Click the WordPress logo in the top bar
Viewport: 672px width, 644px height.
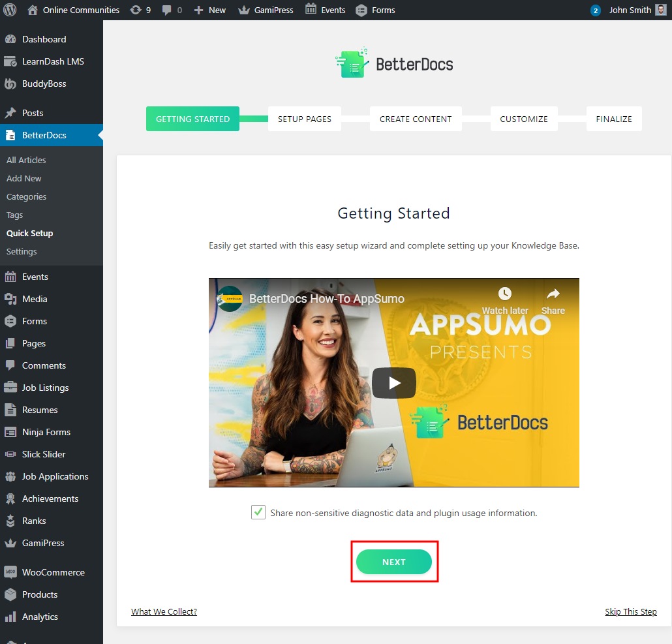coord(9,10)
